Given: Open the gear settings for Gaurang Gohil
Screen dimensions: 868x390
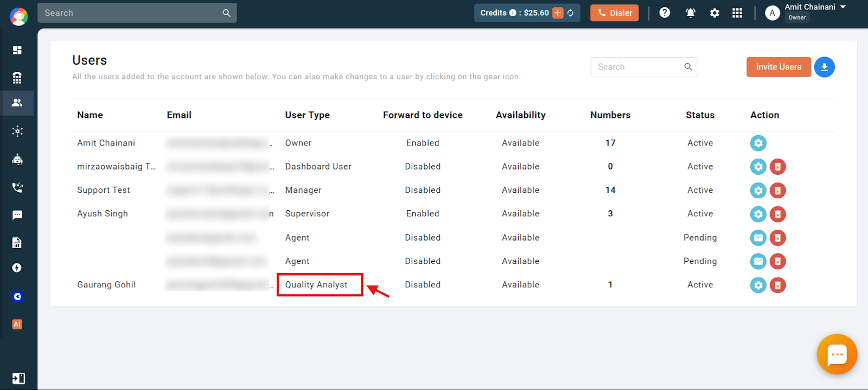Looking at the screenshot, I should coord(758,285).
